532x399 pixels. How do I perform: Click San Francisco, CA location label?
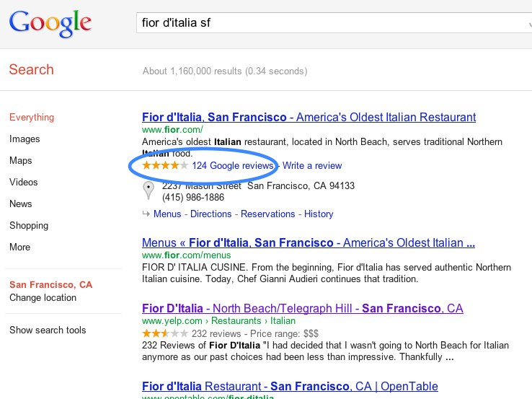[51, 284]
